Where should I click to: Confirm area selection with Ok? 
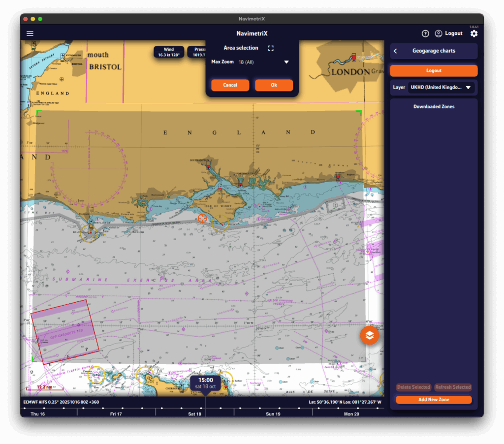tap(274, 85)
